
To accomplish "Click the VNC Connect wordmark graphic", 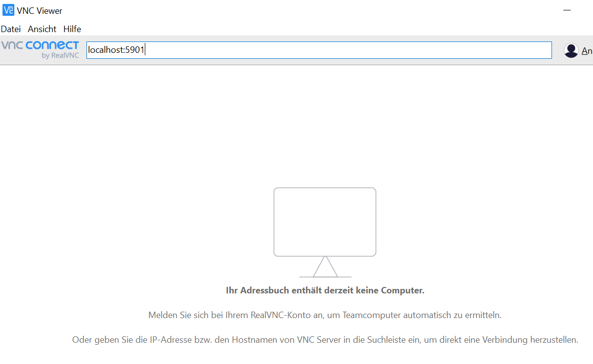I will [40, 46].
